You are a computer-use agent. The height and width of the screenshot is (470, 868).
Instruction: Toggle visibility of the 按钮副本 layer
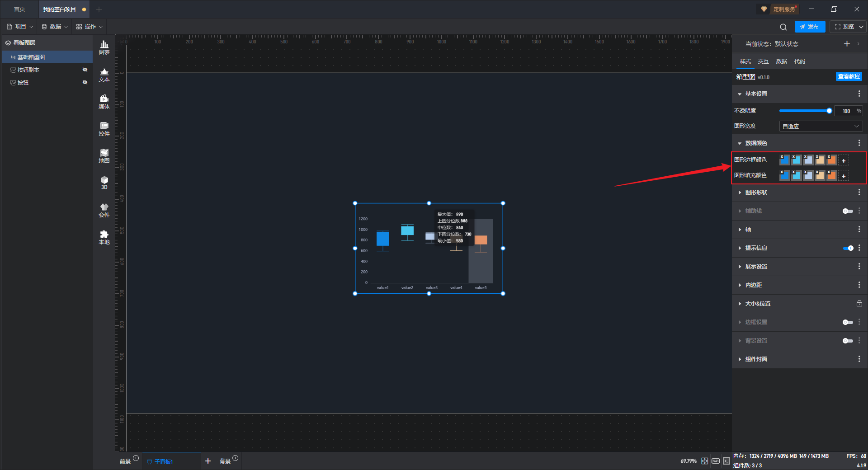85,70
